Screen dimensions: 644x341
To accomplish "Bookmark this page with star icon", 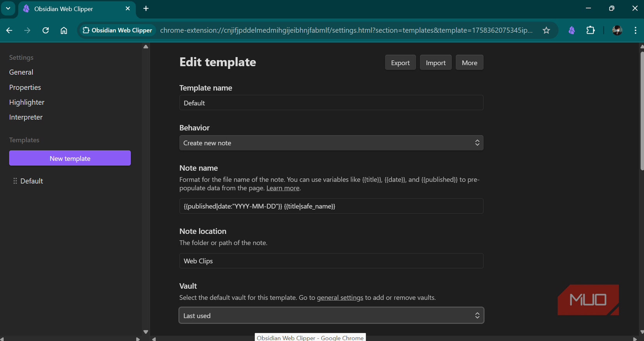I will pyautogui.click(x=546, y=30).
